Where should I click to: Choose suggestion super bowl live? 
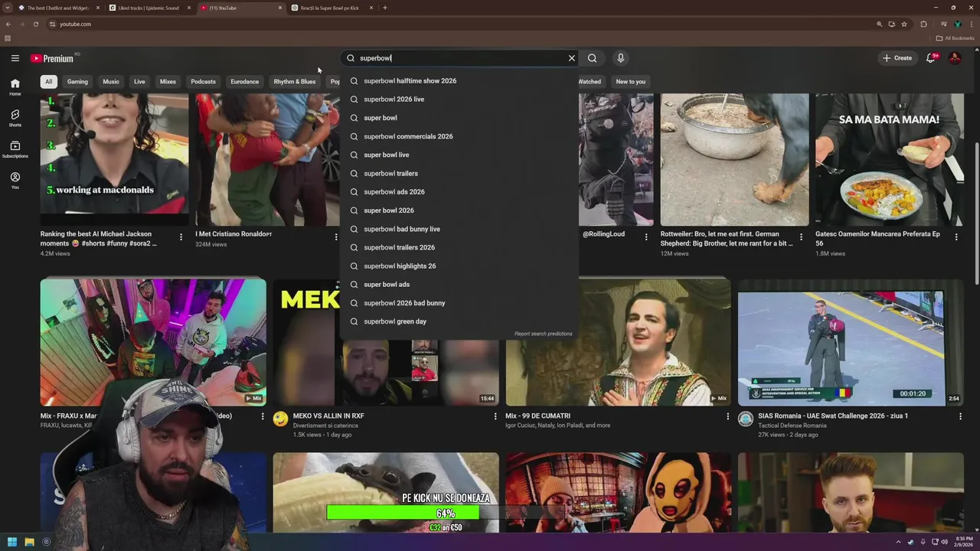pyautogui.click(x=459, y=155)
